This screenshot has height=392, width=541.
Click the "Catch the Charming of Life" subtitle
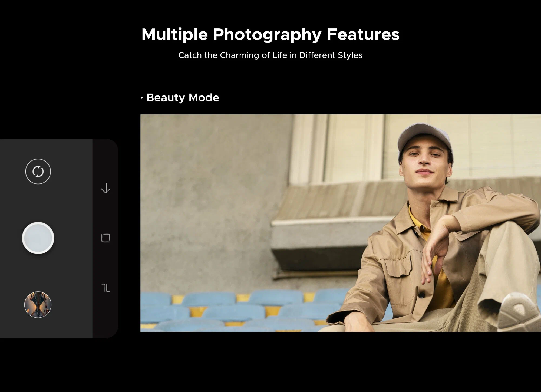point(270,55)
